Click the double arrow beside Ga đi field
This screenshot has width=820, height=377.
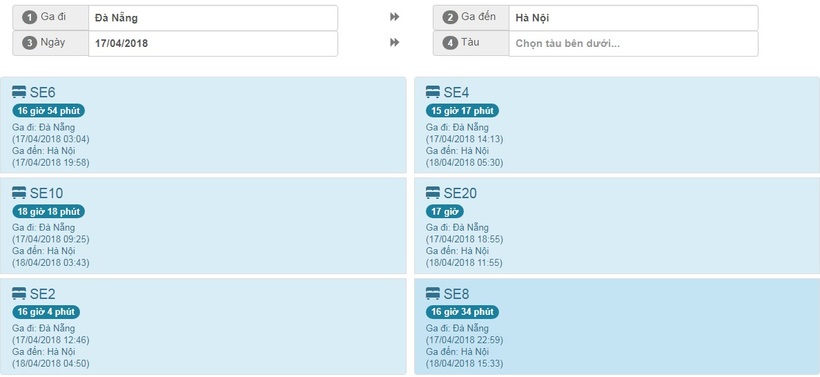(x=394, y=17)
